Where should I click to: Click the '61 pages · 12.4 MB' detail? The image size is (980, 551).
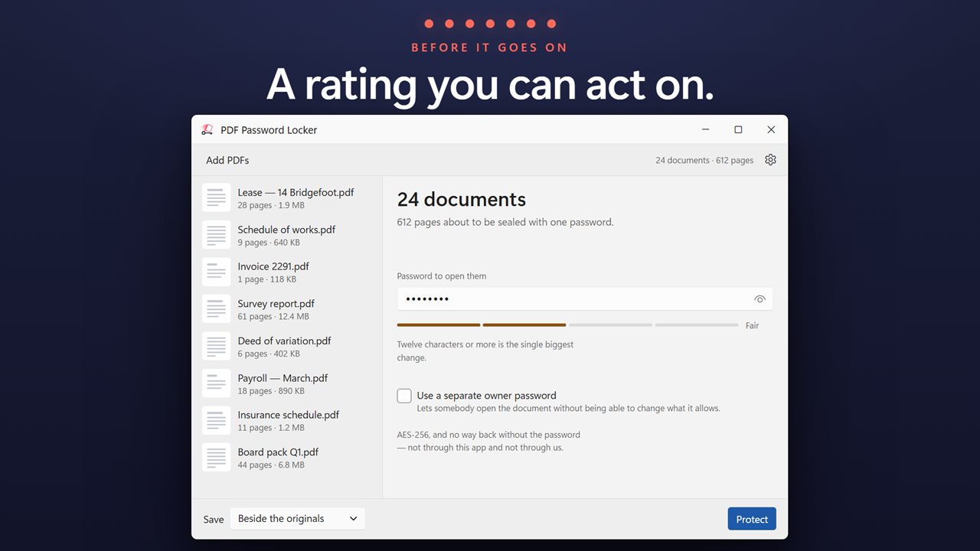tap(273, 317)
